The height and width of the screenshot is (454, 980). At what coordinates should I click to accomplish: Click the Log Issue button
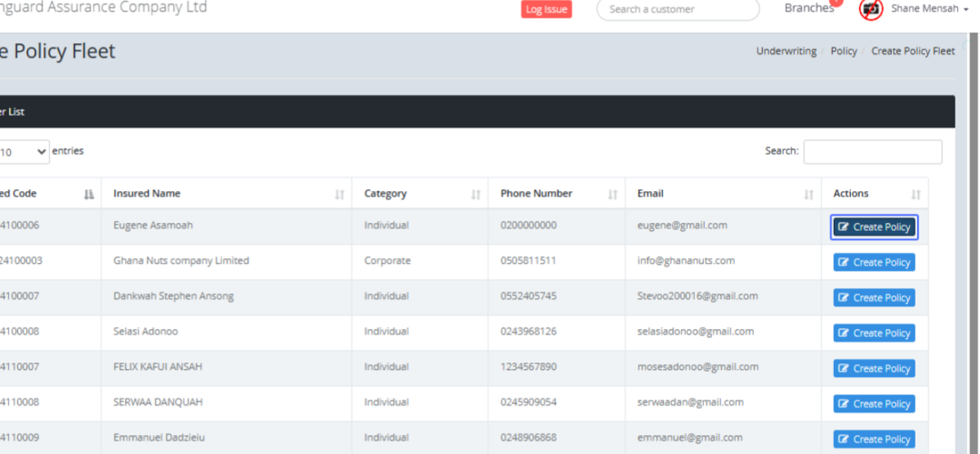tap(546, 9)
